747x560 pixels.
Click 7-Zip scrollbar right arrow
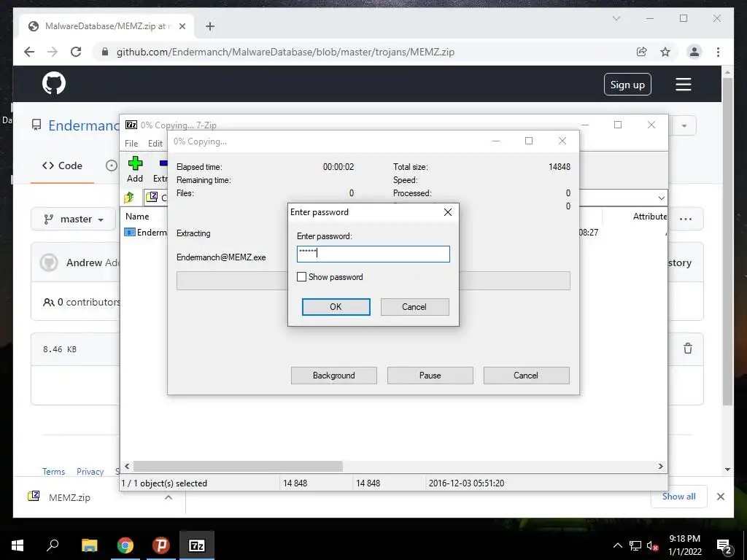click(x=661, y=466)
